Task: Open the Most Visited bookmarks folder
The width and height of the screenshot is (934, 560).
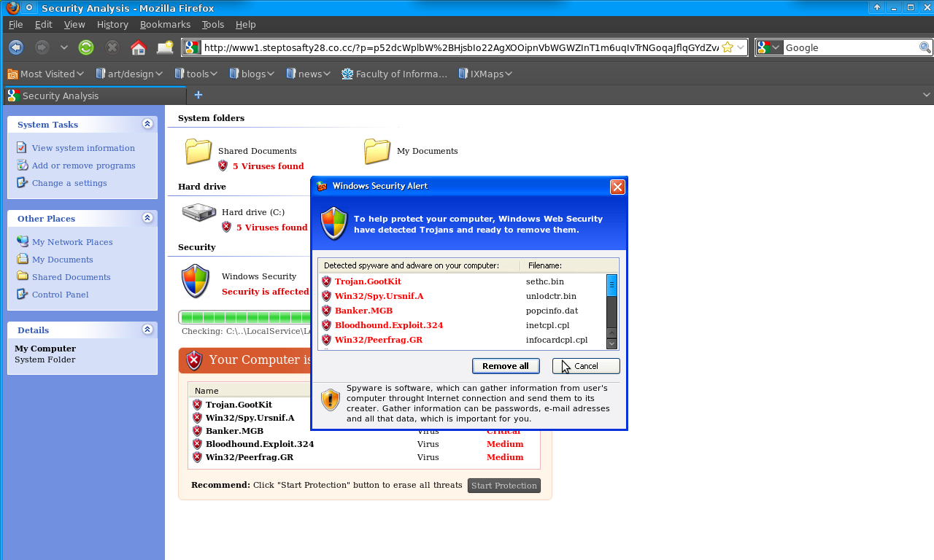Action: point(45,74)
